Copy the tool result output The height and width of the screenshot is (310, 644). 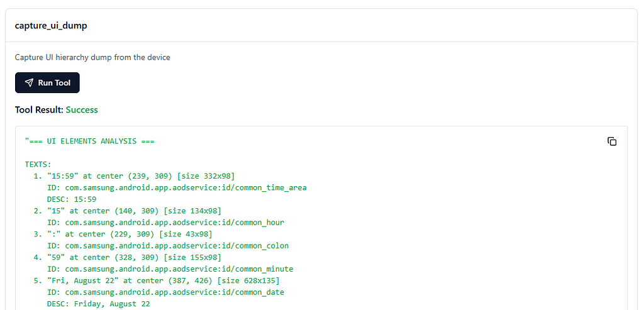click(611, 141)
